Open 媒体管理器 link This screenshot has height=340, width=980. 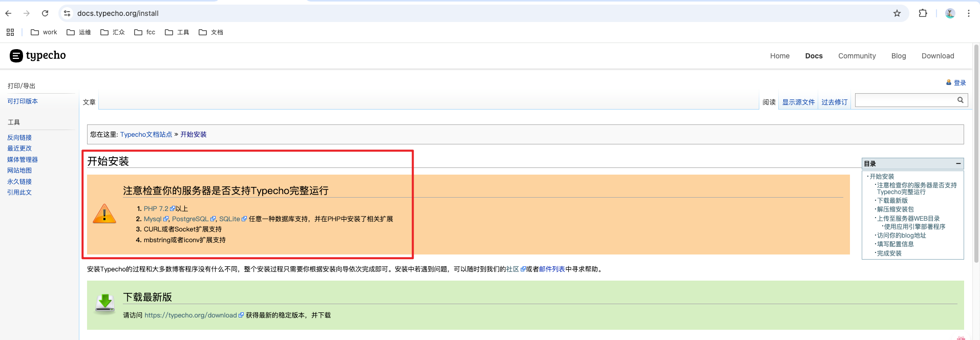pos(23,160)
